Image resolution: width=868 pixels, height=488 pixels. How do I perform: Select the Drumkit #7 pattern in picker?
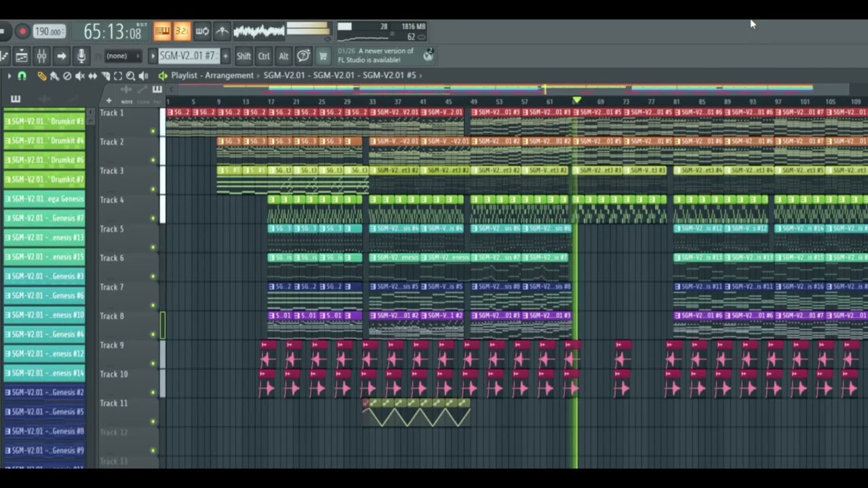45,180
